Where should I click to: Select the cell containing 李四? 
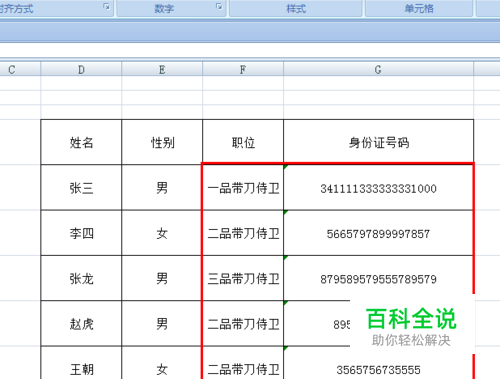pyautogui.click(x=81, y=233)
